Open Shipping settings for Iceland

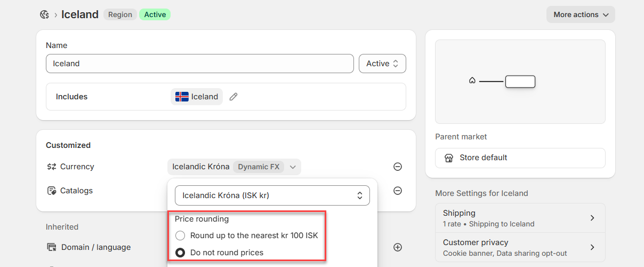click(x=520, y=218)
